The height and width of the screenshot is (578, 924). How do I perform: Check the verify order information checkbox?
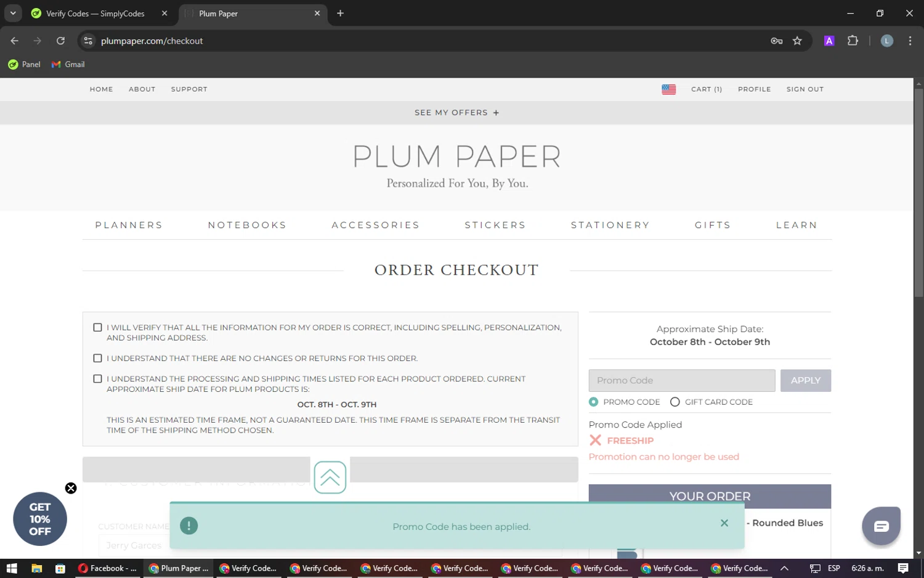[x=97, y=327]
